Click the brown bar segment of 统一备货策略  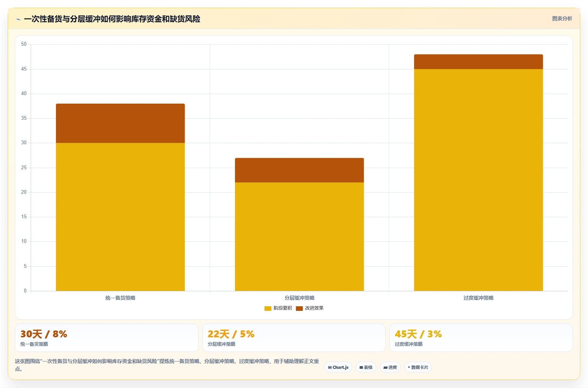[120, 123]
